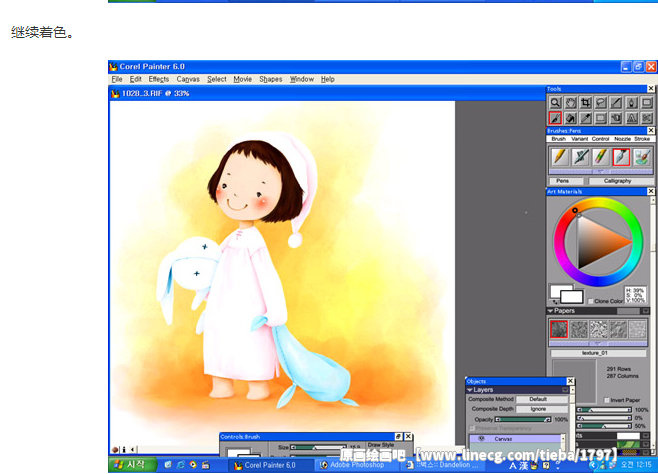Open the Help menu

[328, 79]
